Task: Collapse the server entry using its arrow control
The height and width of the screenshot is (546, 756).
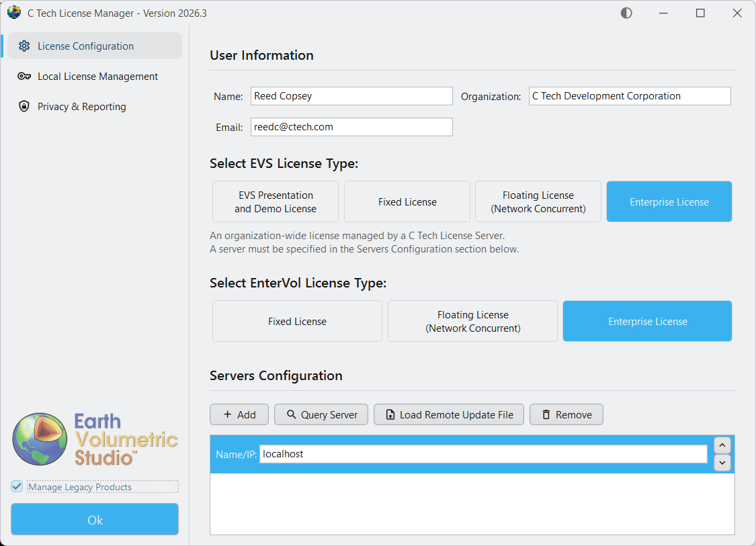Action: 722,445
